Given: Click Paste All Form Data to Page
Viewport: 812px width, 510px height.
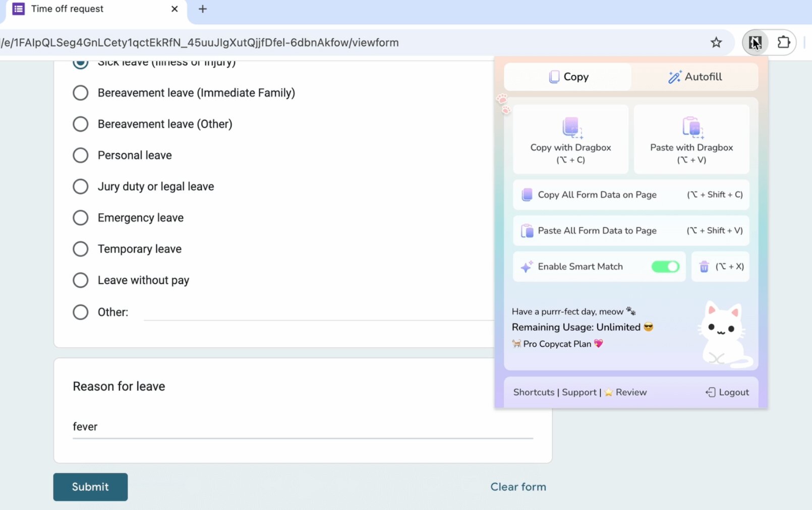Looking at the screenshot, I should coord(597,230).
